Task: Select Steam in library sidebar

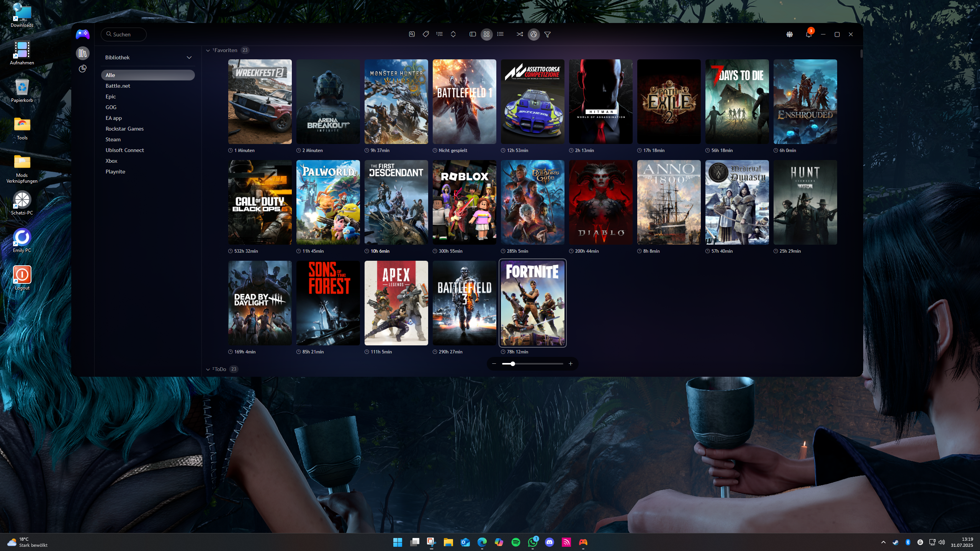Action: 113,139
